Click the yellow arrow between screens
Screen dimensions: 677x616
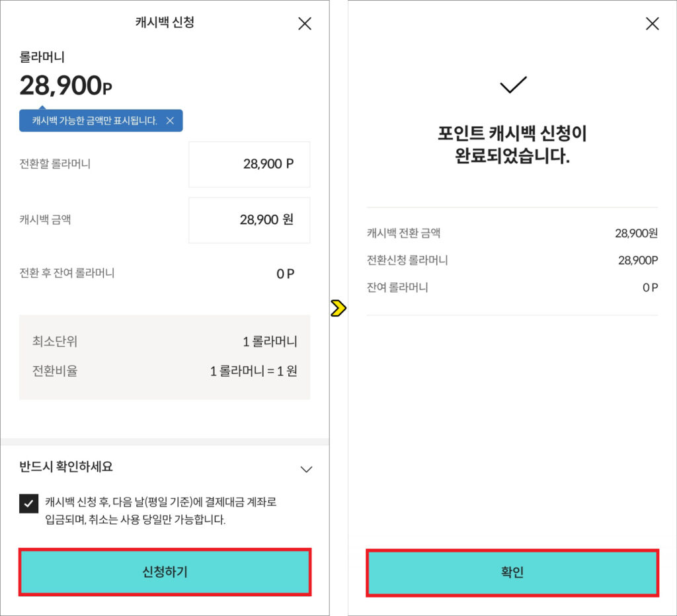click(338, 308)
